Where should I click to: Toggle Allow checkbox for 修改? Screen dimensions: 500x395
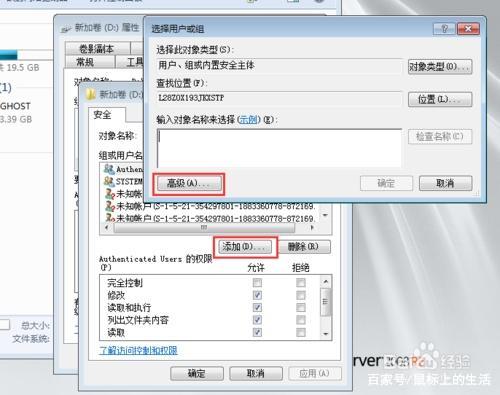tap(257, 295)
